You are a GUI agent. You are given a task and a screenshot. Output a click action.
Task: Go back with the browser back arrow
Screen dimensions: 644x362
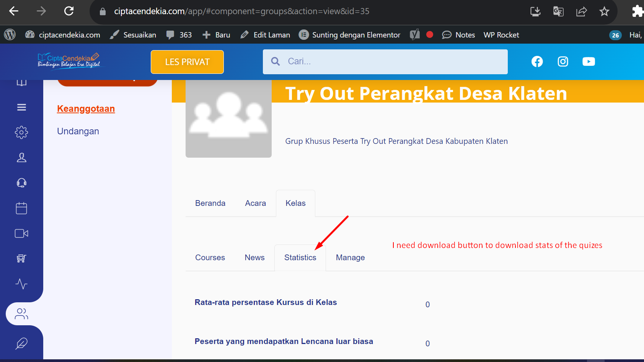click(14, 11)
